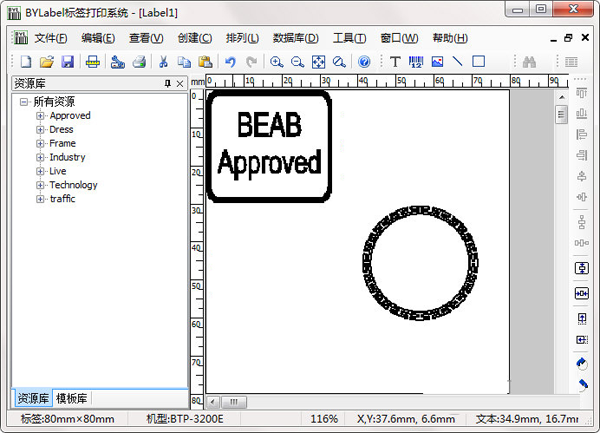Expand the traffic folder

point(40,199)
